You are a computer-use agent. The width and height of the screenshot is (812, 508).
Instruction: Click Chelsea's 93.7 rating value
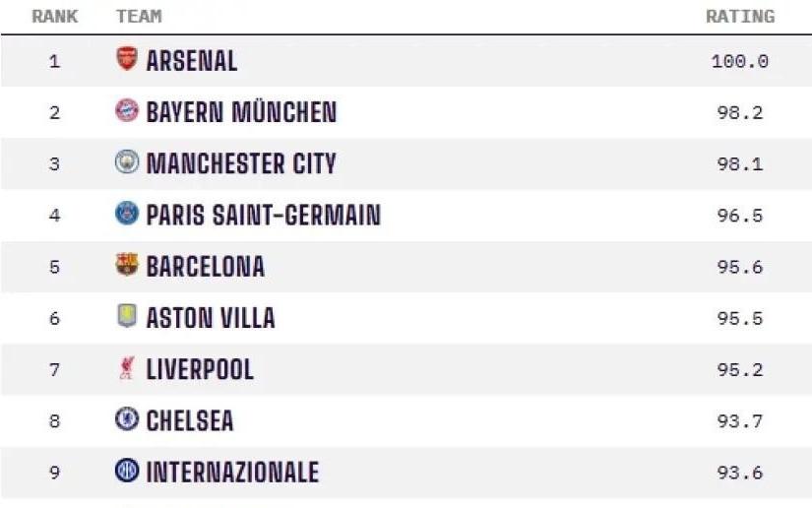click(x=740, y=421)
